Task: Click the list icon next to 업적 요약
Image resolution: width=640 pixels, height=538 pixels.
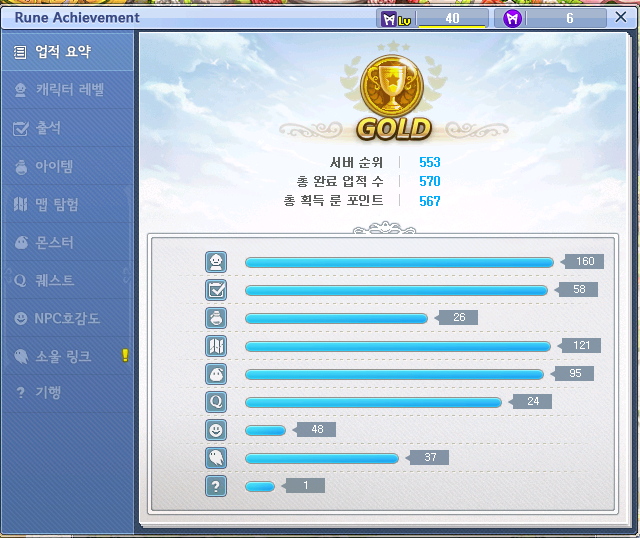Action: click(x=20, y=52)
